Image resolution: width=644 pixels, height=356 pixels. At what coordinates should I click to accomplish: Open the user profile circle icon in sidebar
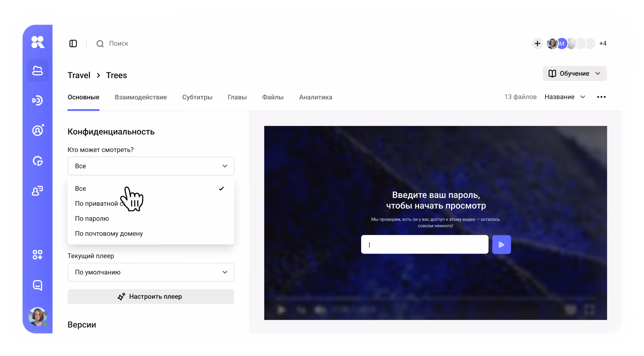coord(38,130)
